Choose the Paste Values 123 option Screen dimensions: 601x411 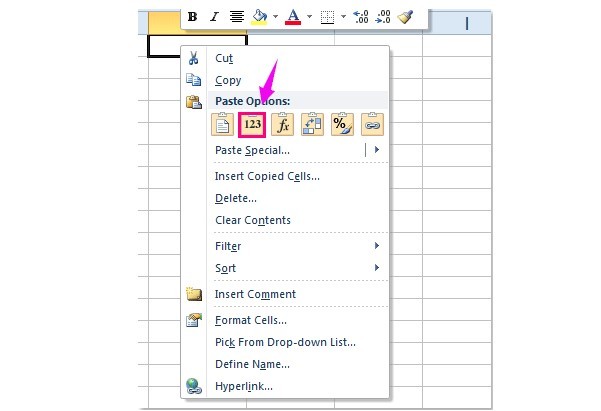click(252, 124)
